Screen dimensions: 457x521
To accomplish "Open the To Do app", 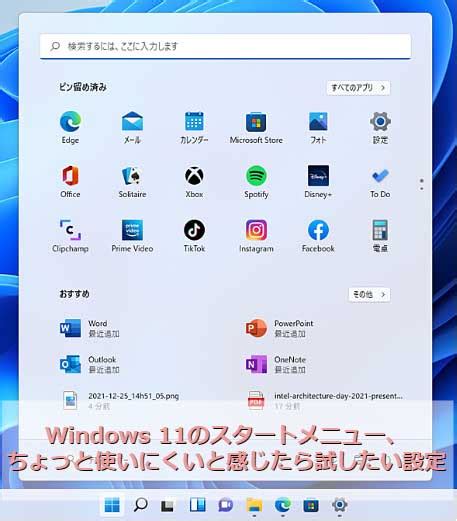I will [x=380, y=182].
